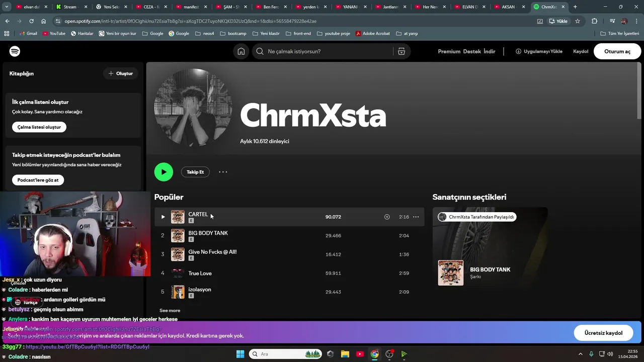Click the 'Ücretsiz kaydol' banner button
Viewport: 644px width, 362px height.
(x=603, y=333)
